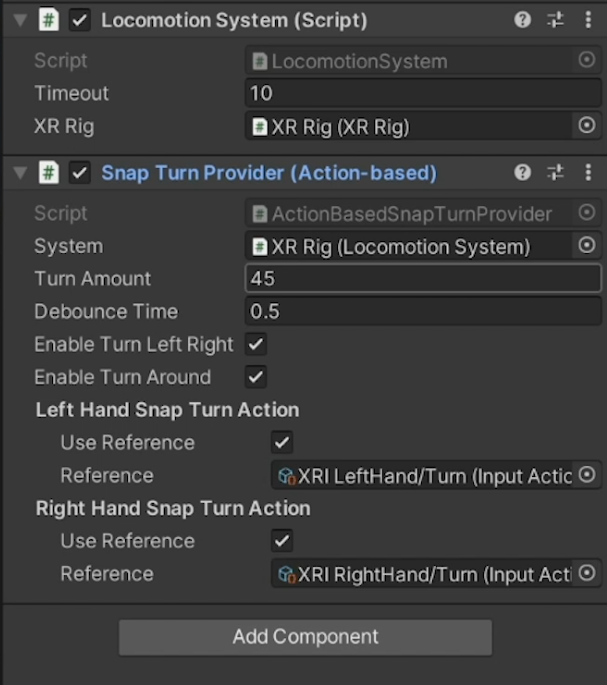The height and width of the screenshot is (685, 607).
Task: Open Snap Turn Provider context menu (three dots)
Action: [x=587, y=173]
